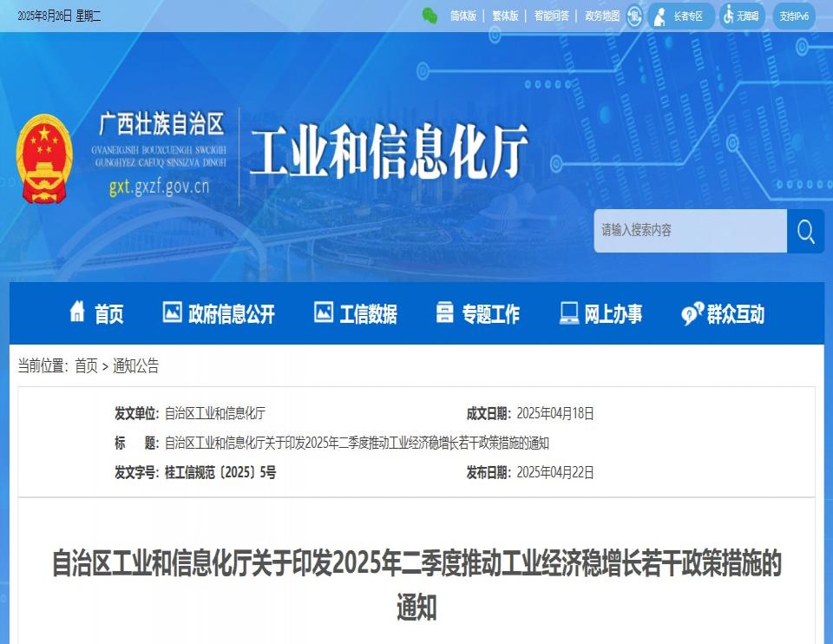Open 智能问答 smart Q&A
The height and width of the screenshot is (644, 833).
(x=552, y=16)
